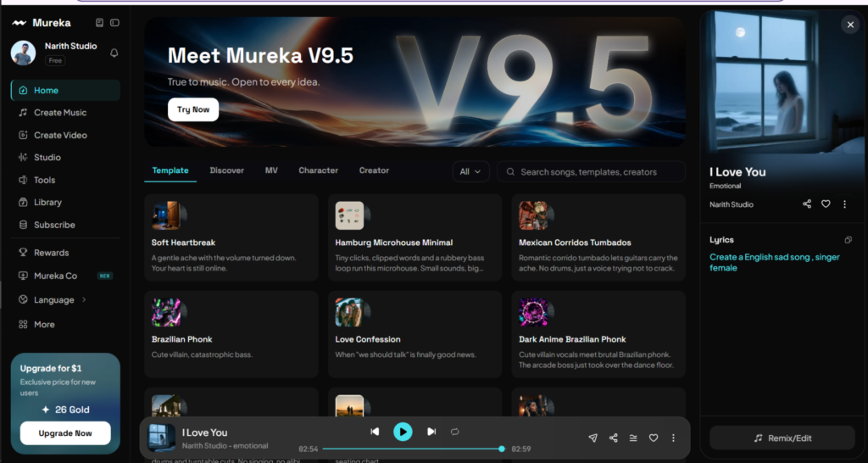Screen dimensions: 868x463
Task: Click the Love Confession title text
Action: point(368,339)
